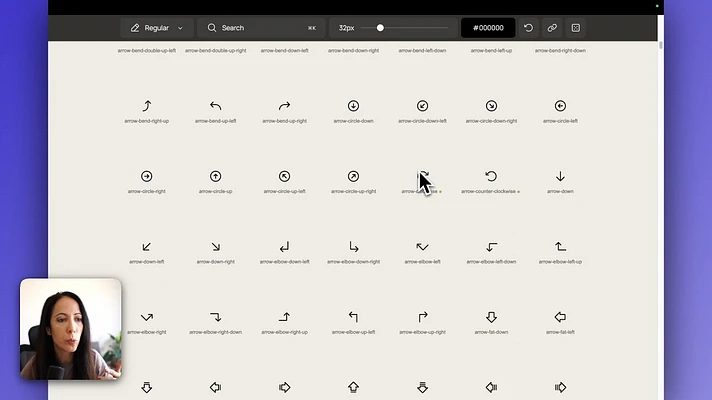
Task: Open the #000000 color picker
Action: coord(488,28)
